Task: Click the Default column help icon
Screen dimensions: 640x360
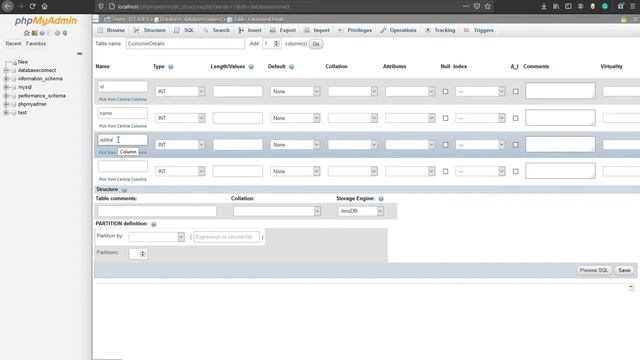Action: 291,67
